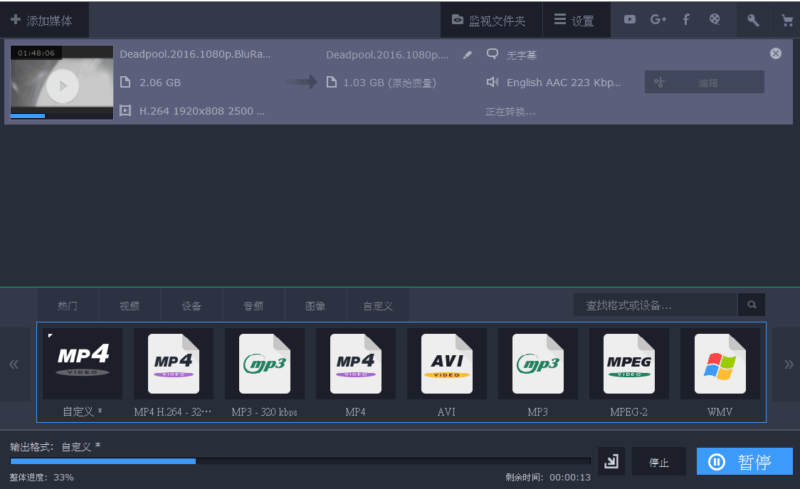Screen dimensions: 800x489
Task: Open the subtitle selector showing 无字幕
Action: 521,55
